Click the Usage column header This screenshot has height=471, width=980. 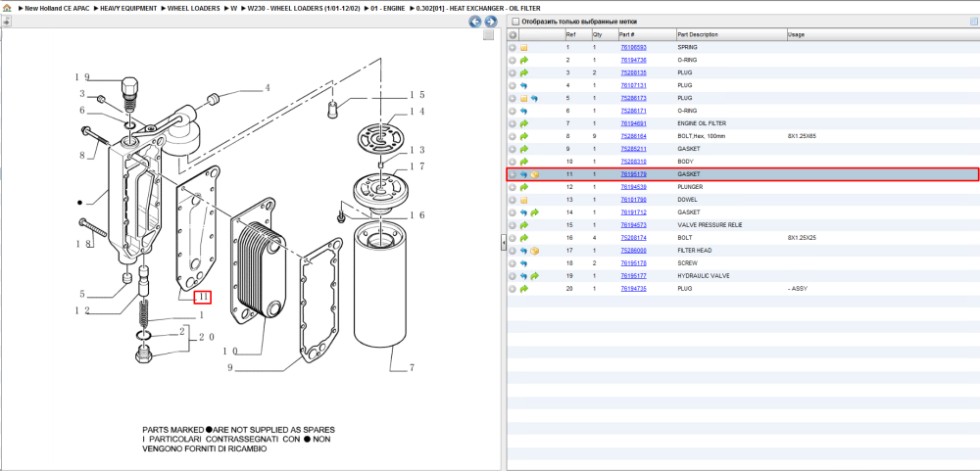881,35
